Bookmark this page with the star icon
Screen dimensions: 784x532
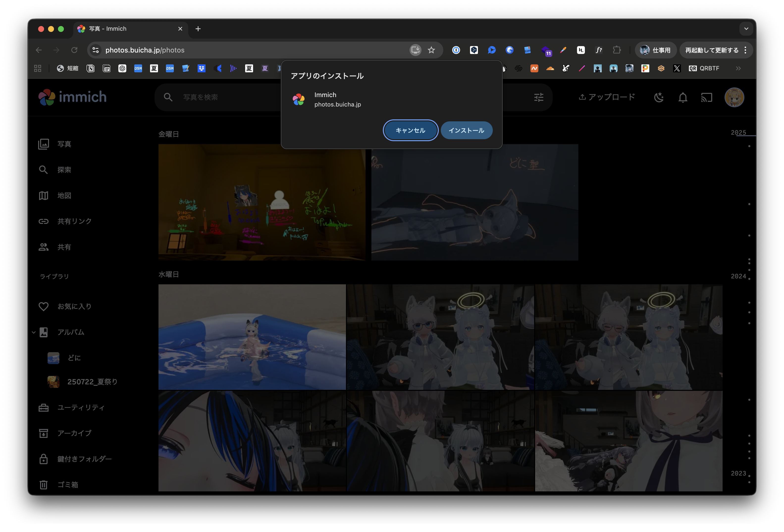click(431, 50)
